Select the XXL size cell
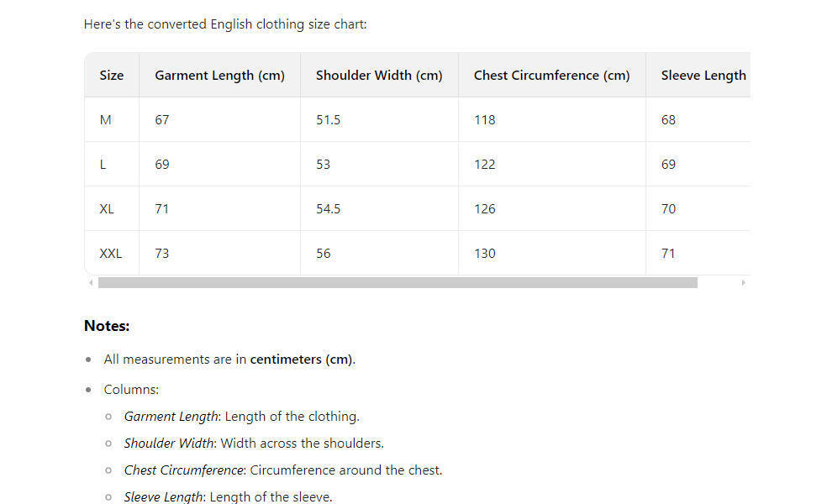827x504 pixels. [110, 254]
